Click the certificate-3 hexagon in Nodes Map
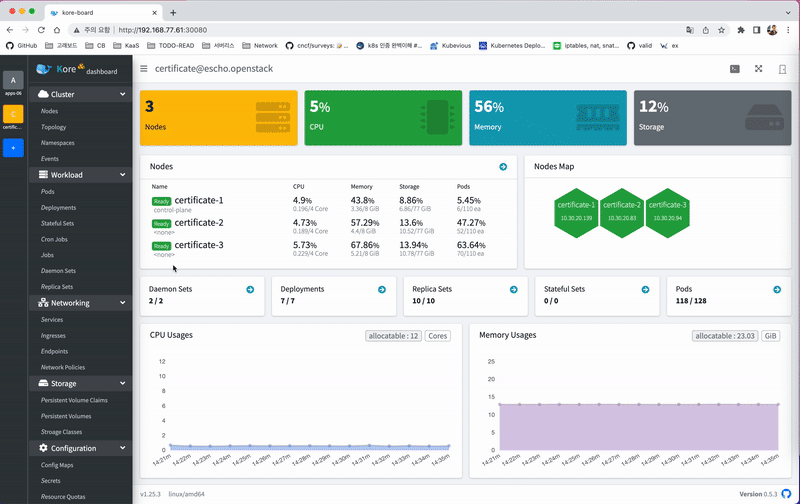 point(667,213)
